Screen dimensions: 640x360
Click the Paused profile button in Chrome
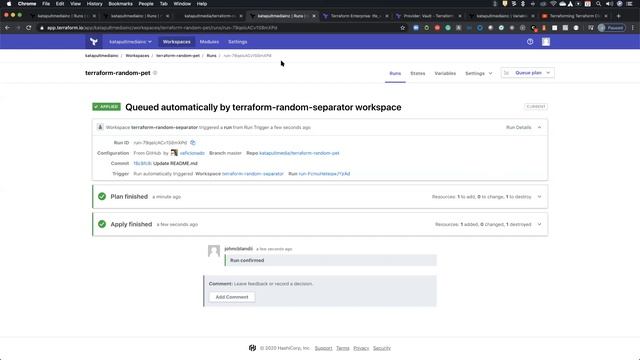[611, 28]
